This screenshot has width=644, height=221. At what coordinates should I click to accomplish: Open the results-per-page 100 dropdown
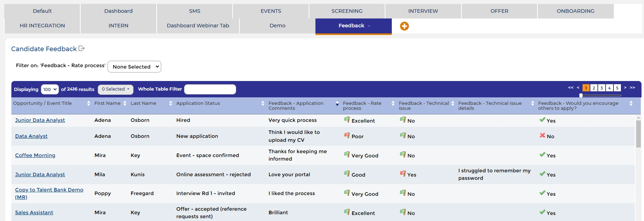coord(50,89)
